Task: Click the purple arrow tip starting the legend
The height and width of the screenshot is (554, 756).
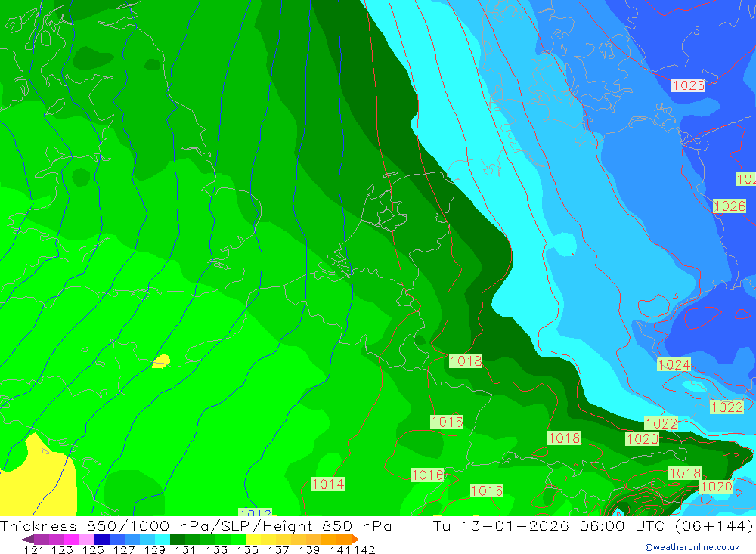Action: point(27,539)
